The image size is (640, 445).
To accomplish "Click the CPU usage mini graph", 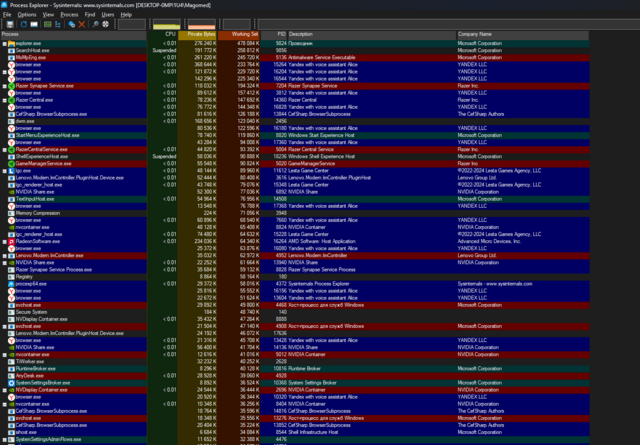I will 168,25.
